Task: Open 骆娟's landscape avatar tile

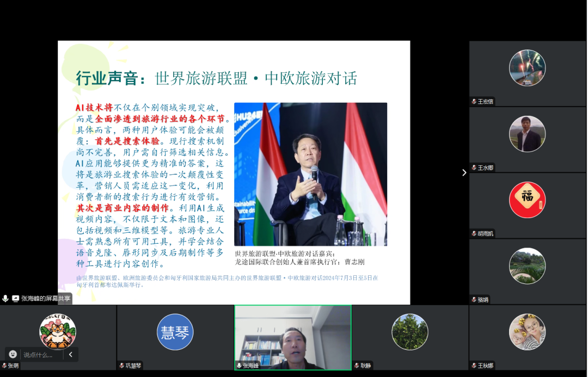Action: (x=527, y=265)
